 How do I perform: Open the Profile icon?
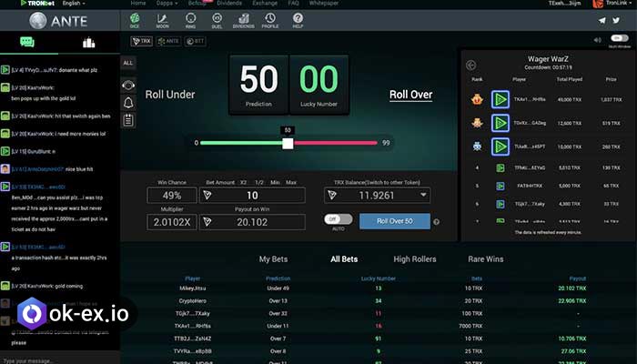click(270, 20)
